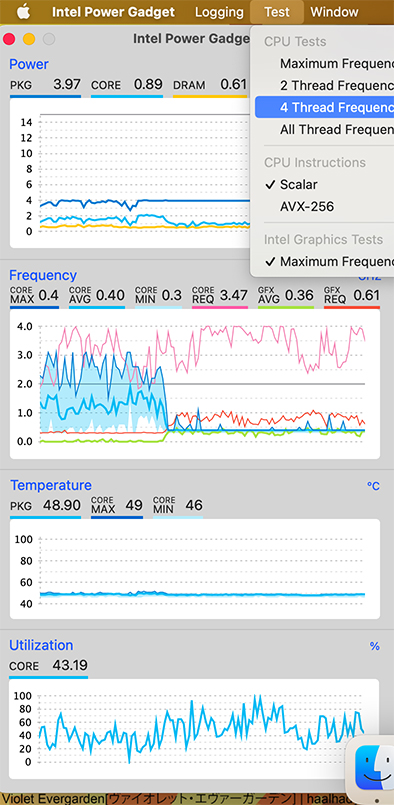Click the Utilization section heading
Screen dimensions: 394x805
tap(41, 645)
